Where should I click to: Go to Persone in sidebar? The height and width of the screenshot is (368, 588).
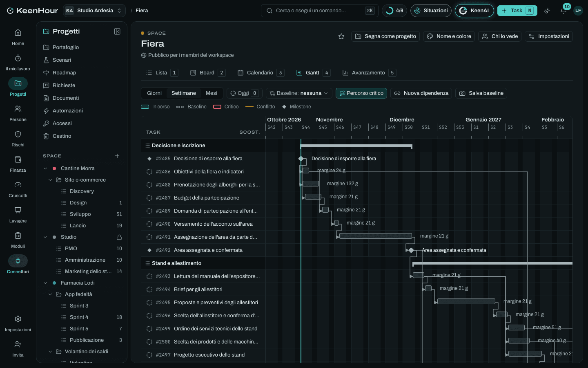pos(18,113)
